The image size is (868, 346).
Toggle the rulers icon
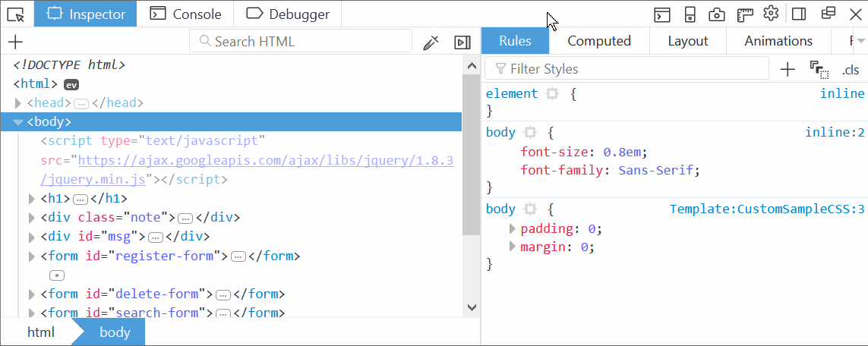744,14
